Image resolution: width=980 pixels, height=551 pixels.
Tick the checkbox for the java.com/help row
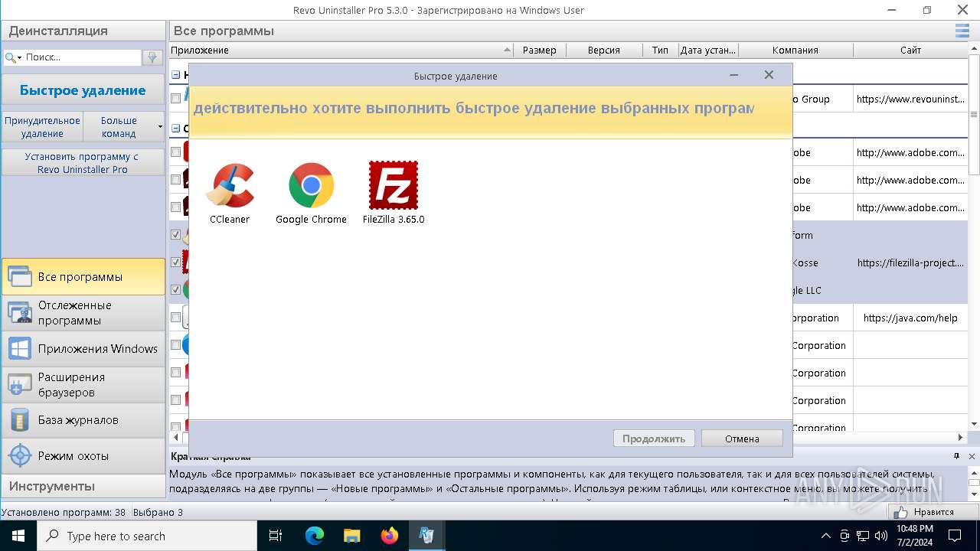click(x=176, y=318)
